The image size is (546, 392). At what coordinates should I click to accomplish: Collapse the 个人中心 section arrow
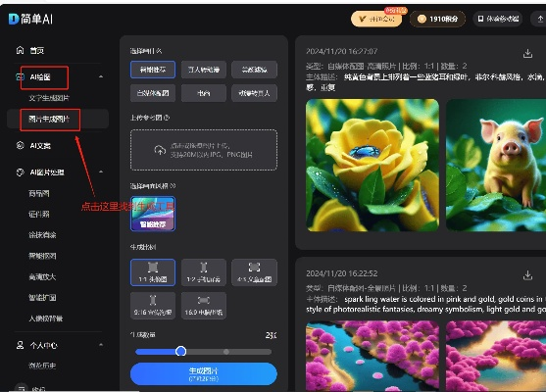101,345
